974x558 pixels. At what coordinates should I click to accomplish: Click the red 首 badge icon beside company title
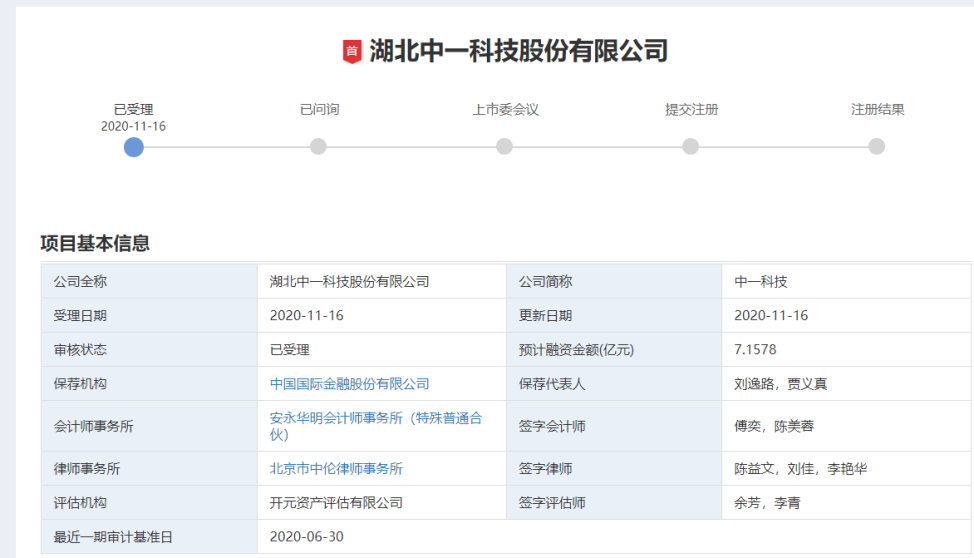pos(352,52)
